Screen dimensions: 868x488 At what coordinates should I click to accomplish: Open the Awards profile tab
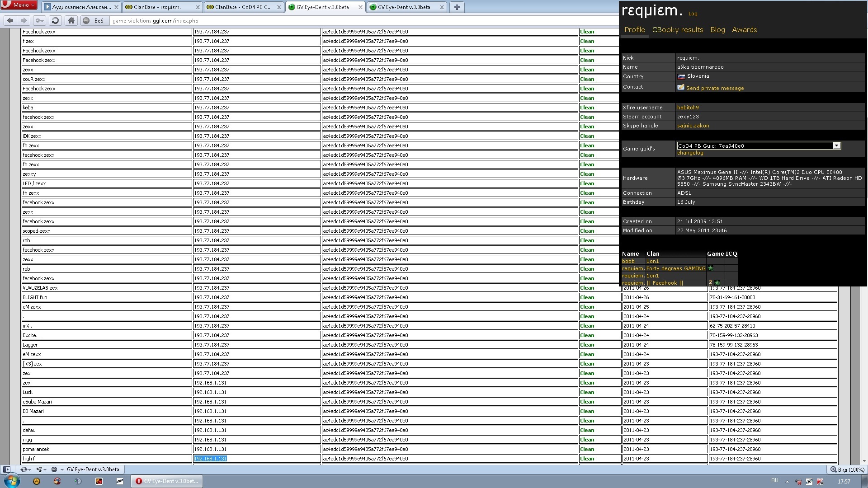click(744, 30)
